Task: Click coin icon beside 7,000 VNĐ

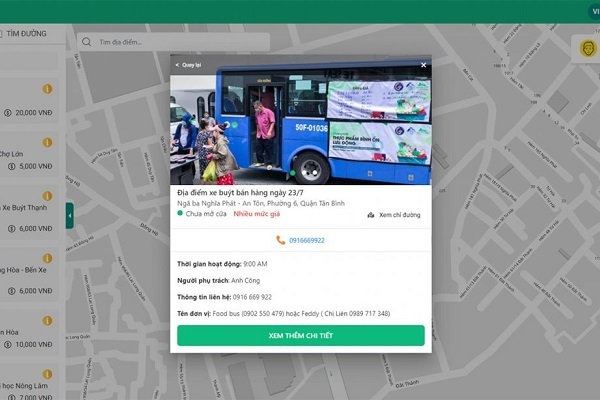Action: click(x=12, y=397)
